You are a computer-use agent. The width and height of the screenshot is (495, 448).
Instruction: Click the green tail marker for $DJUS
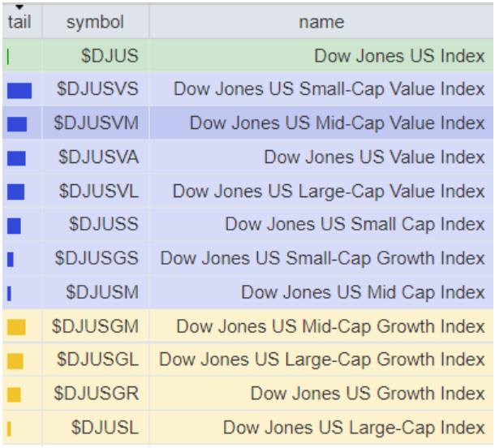click(x=8, y=57)
